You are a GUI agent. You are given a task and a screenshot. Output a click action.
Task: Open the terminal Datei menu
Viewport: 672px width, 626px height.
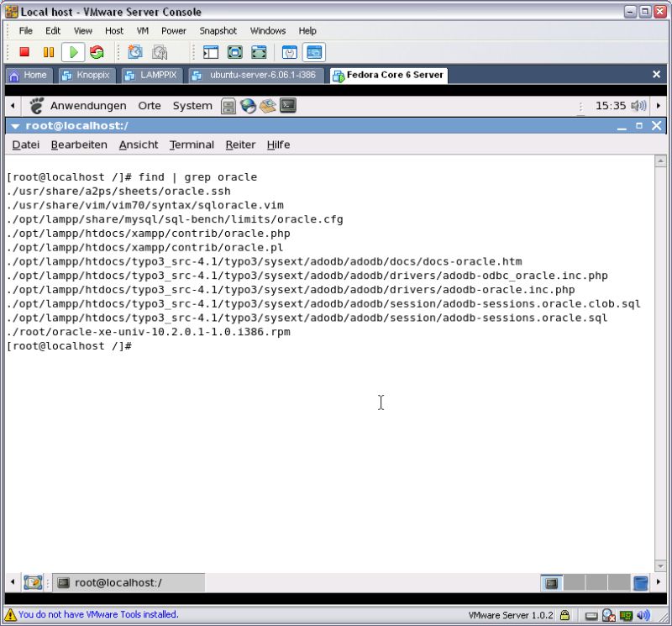(26, 145)
